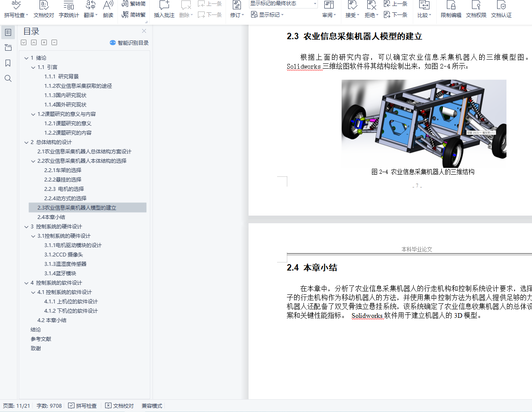The width and height of the screenshot is (532, 412).
Task: Select the outline 目录 sidebar icon
Action: 8,32
